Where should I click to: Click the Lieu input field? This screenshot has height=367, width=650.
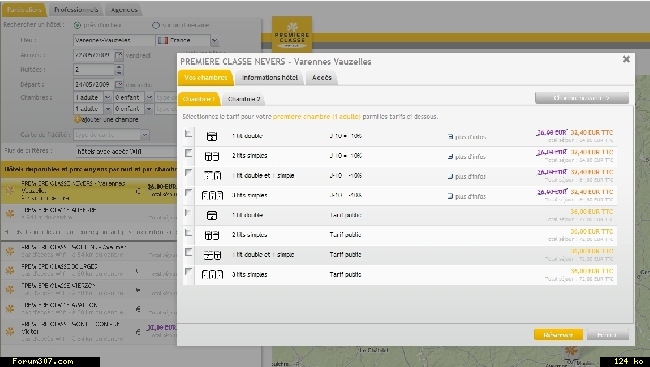click(x=114, y=41)
